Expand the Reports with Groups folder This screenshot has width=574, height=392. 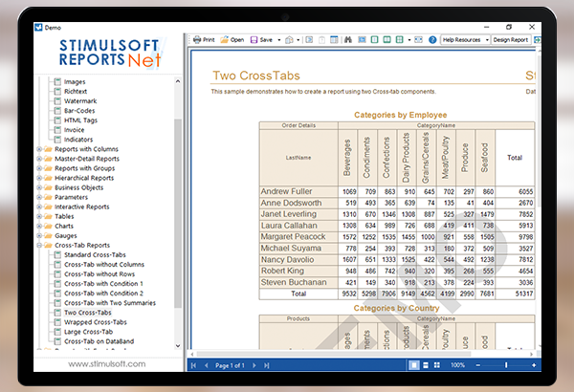point(39,168)
